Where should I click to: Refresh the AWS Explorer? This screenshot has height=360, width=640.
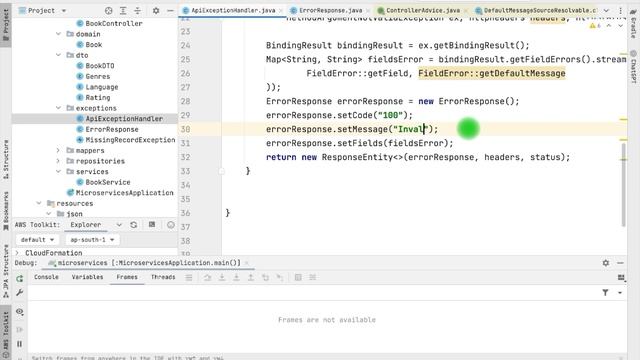coord(133,225)
